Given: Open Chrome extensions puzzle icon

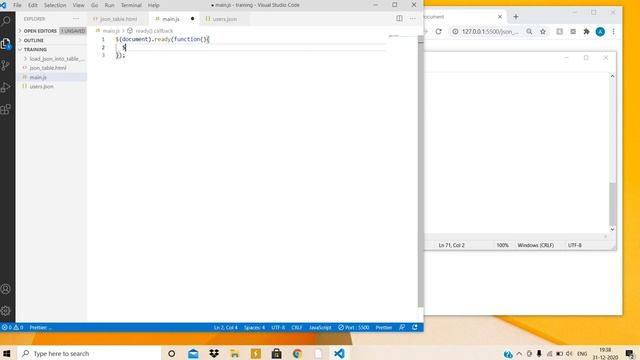Looking at the screenshot, I should click(587, 31).
